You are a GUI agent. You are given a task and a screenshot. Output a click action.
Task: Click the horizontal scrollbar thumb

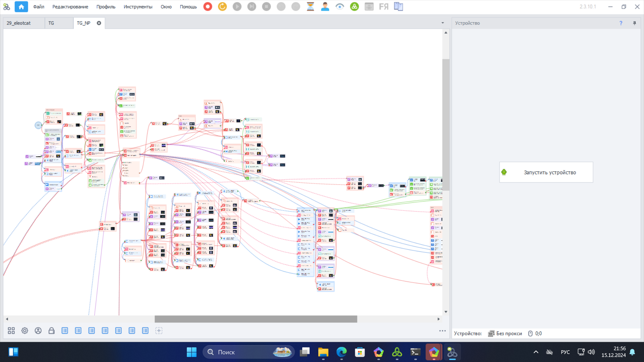coord(256,319)
